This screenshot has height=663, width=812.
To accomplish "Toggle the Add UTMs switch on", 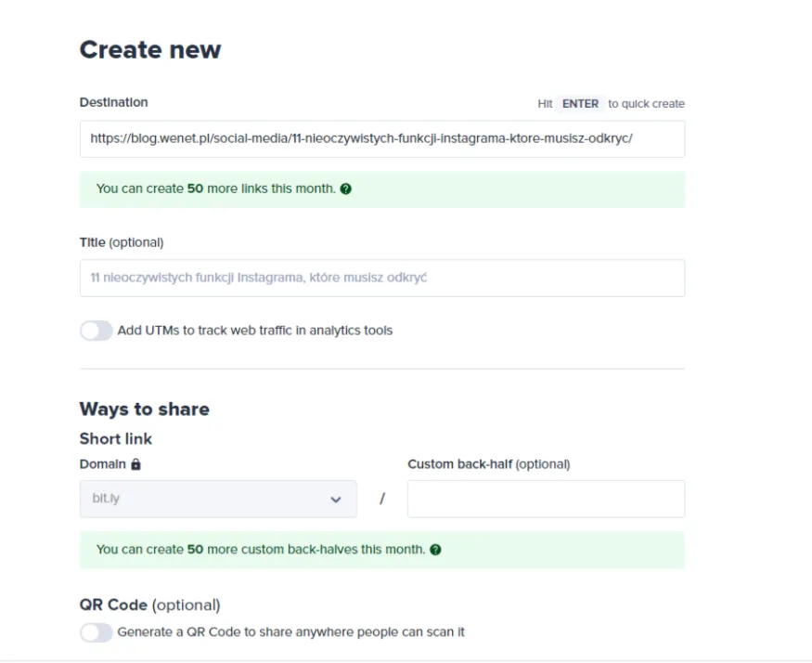I will click(96, 331).
